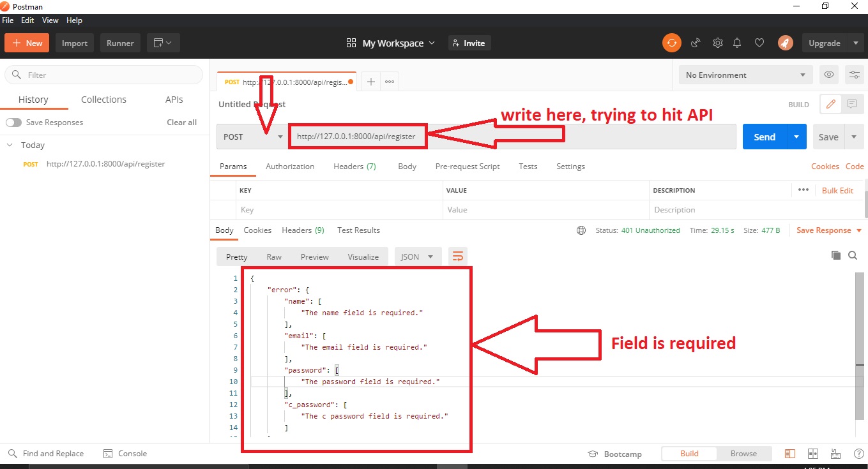
Task: Open manage environments sliders icon
Action: [854, 75]
